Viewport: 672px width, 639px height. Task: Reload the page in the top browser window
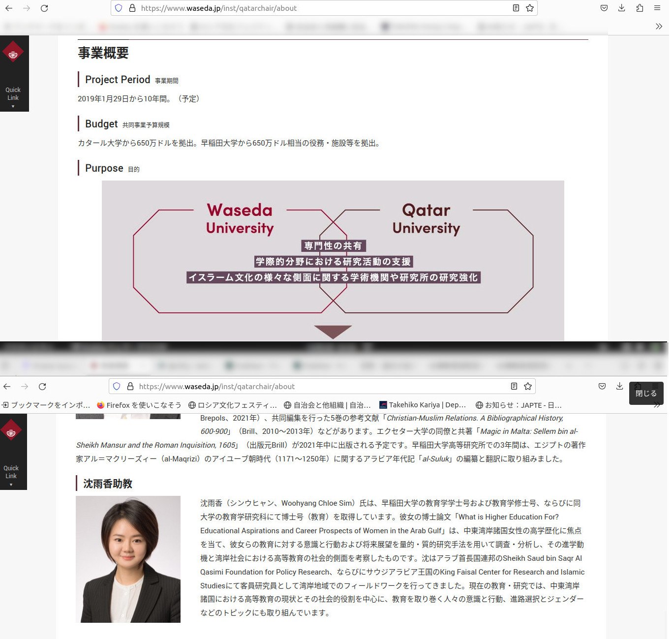coord(44,8)
